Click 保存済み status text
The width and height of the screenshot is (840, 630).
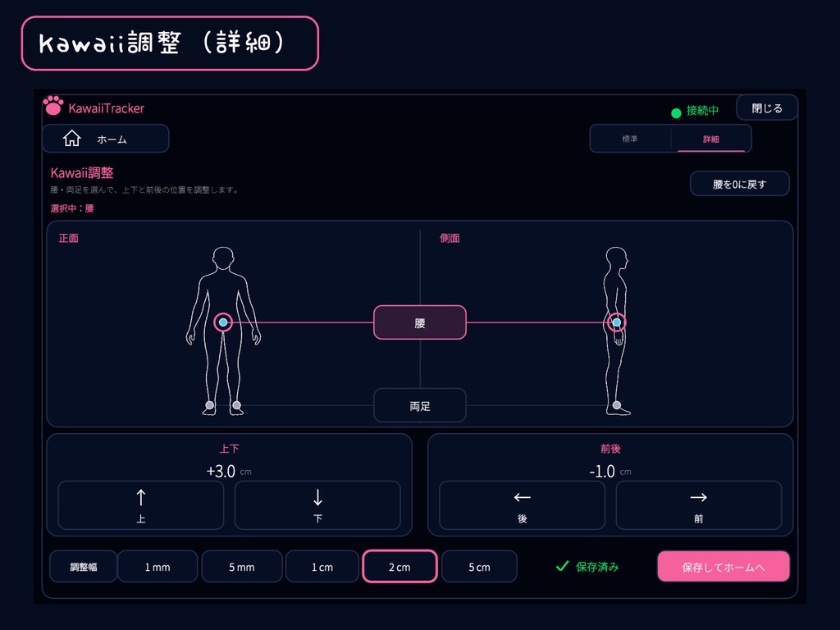[597, 566]
